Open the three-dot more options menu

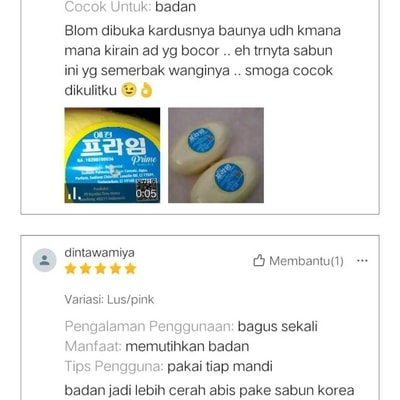pos(362,261)
